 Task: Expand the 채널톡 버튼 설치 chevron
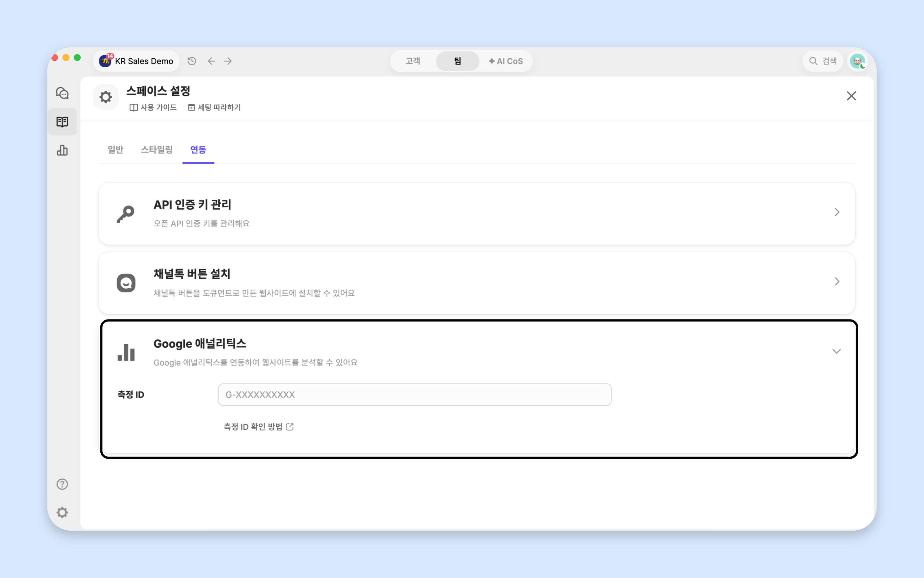coord(837,282)
